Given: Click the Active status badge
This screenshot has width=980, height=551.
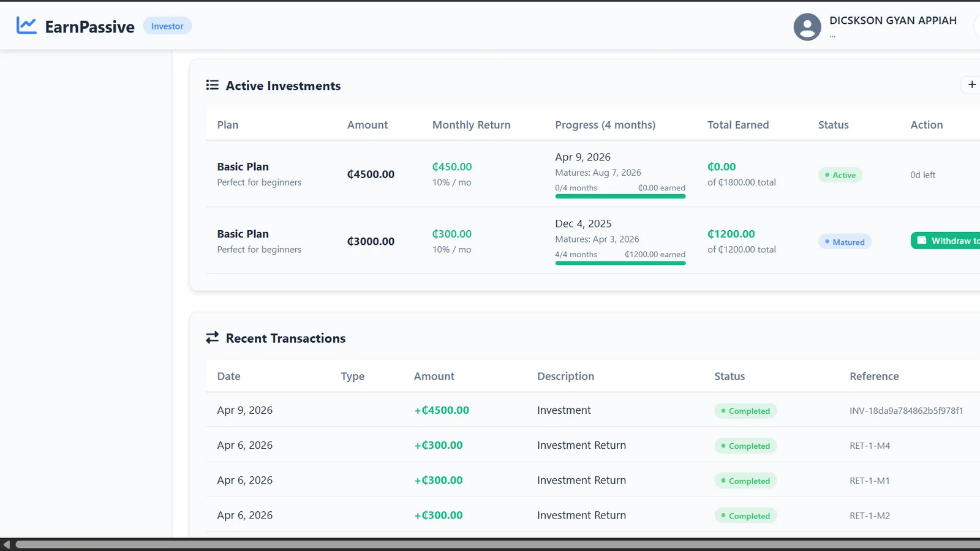Looking at the screenshot, I should (x=840, y=175).
